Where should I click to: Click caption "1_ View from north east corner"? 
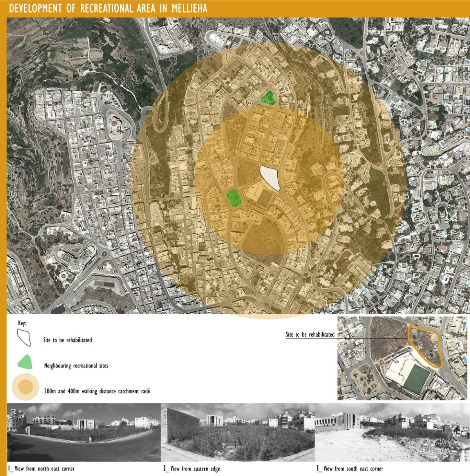click(41, 469)
